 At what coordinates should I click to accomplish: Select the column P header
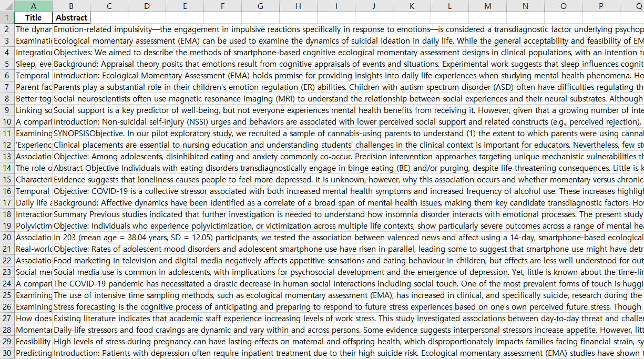pos(601,6)
